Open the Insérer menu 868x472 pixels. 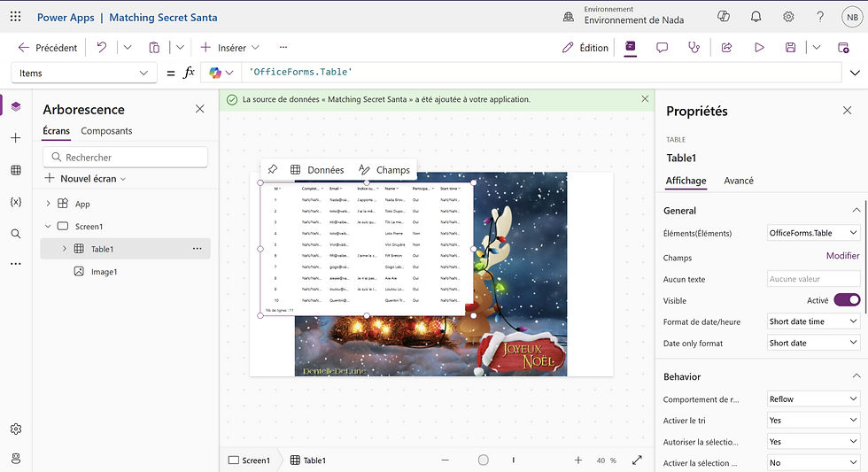[229, 48]
